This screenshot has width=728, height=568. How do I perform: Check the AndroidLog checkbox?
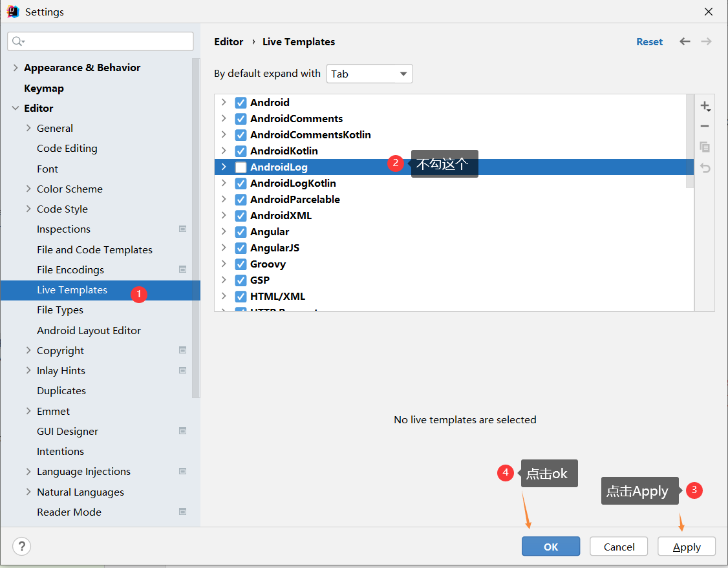pyautogui.click(x=241, y=167)
